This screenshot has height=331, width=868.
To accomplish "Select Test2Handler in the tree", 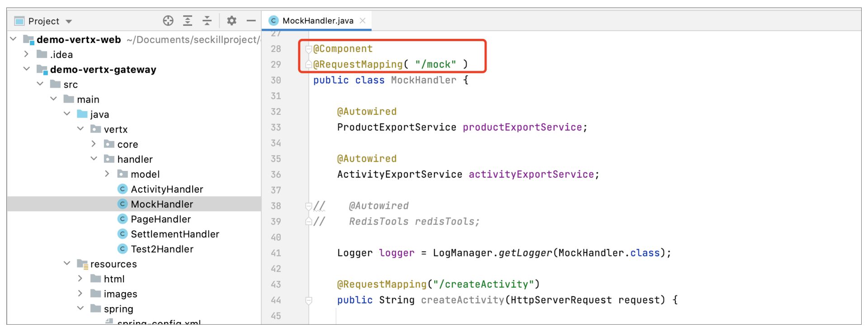I will pos(162,249).
